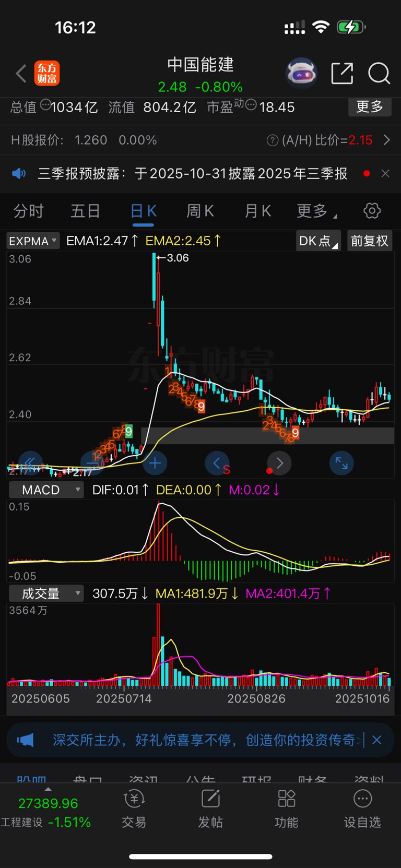Viewport: 401px width, 868px height.
Task: Tap the 功能 grid icon
Action: click(287, 799)
